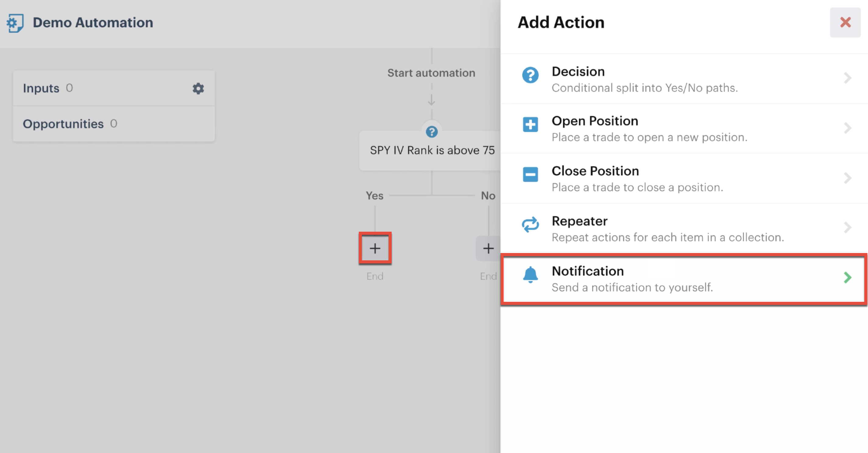Screen dimensions: 868x453
Task: Open the Opportunities row
Action: [x=114, y=124]
